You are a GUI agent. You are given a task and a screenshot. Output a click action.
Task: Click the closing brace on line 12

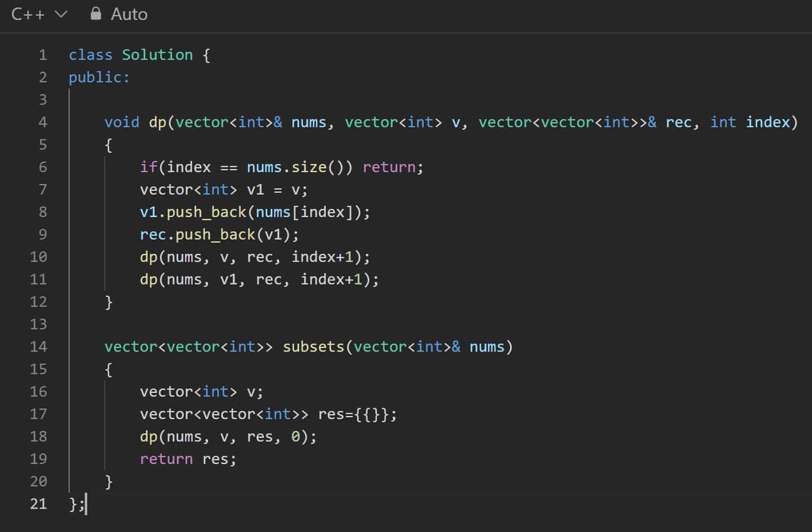tap(108, 302)
